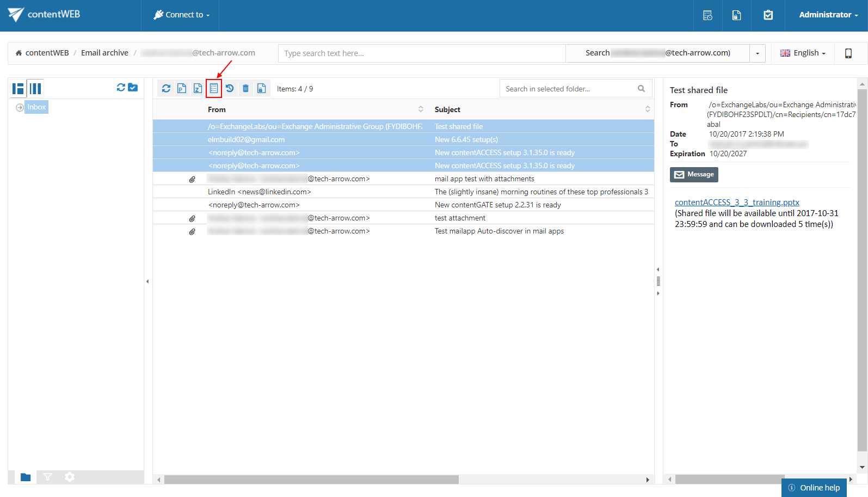Click the item list scroll right arrow
This screenshot has width=868, height=497.
pos(648,480)
